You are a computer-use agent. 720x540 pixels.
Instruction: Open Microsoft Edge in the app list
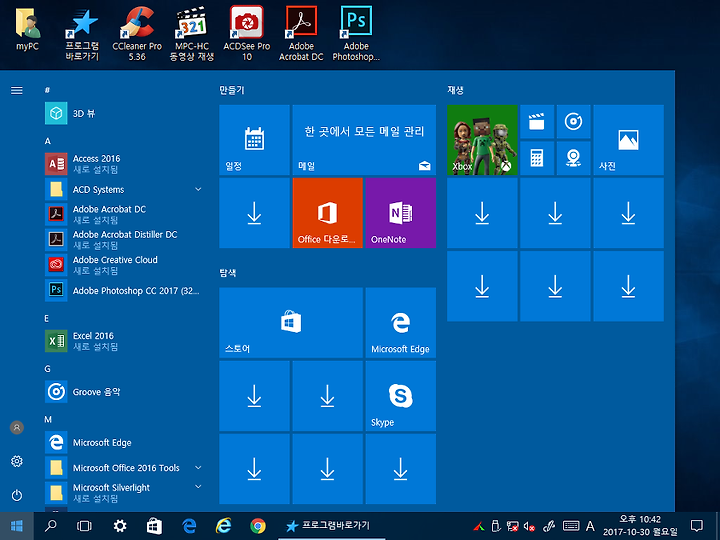click(x=124, y=442)
